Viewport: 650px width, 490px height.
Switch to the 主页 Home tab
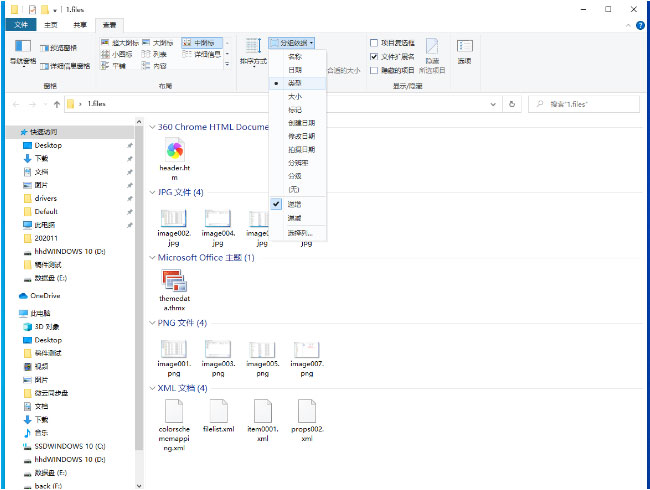click(51, 25)
